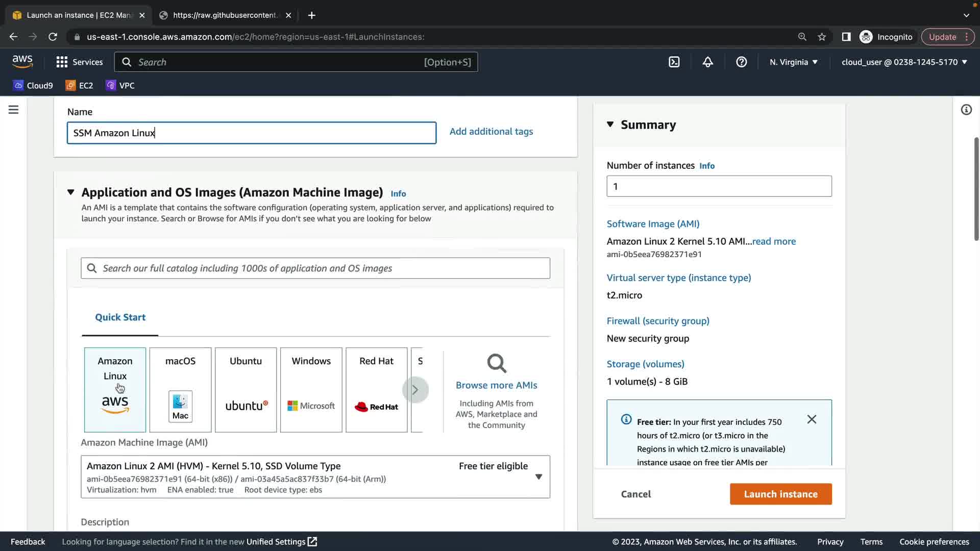This screenshot has width=980, height=551.
Task: Click the AWS logo home icon
Action: pos(22,62)
